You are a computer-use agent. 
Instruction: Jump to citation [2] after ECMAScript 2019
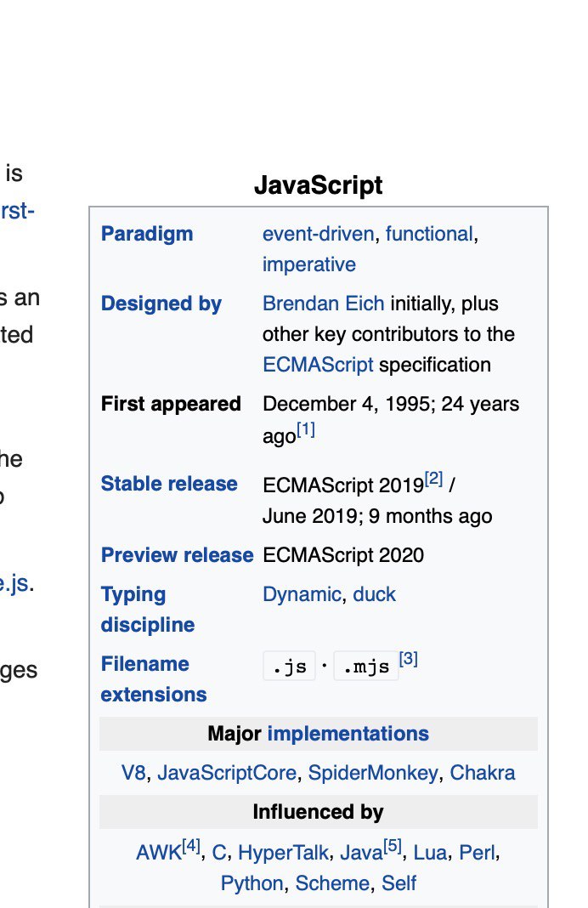pyautogui.click(x=434, y=479)
